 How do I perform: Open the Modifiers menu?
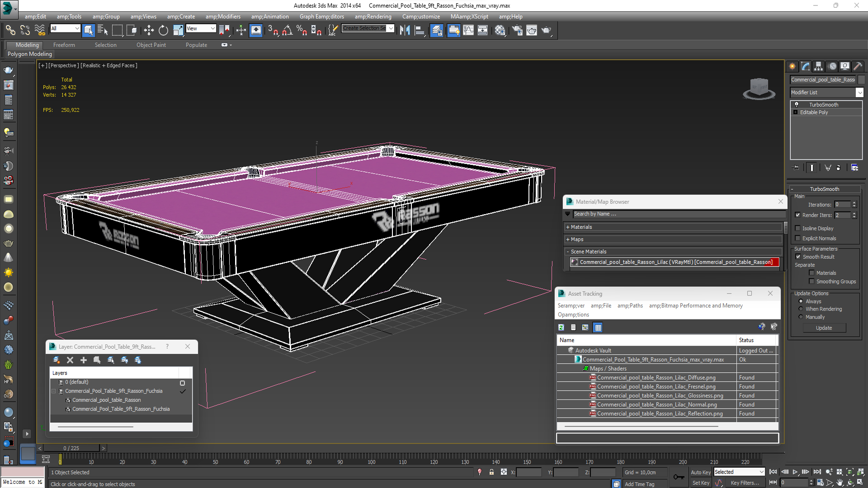coord(223,17)
